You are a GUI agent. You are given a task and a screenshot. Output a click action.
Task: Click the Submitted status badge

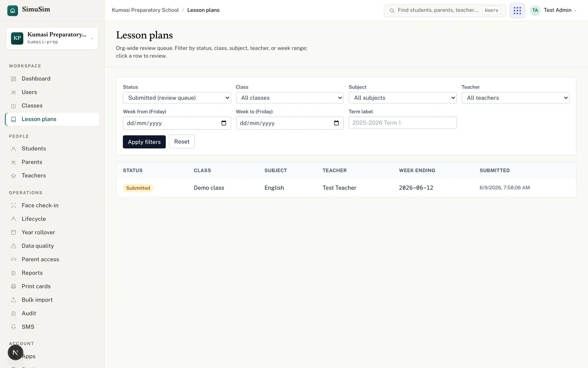pos(138,188)
